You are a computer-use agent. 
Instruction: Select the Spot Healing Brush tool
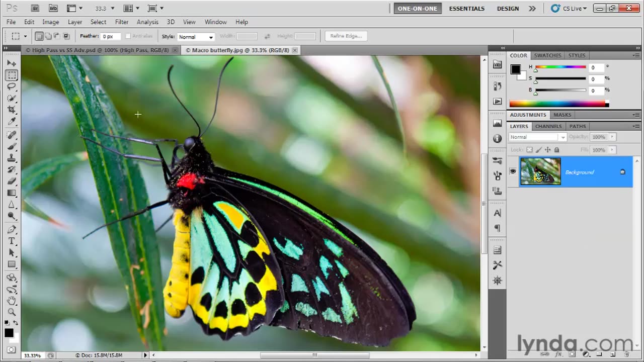12,135
